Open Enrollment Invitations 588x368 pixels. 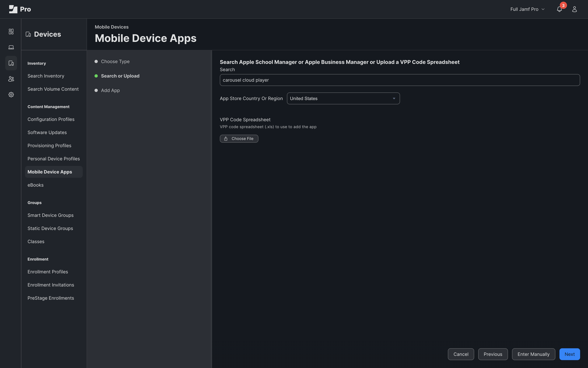click(x=51, y=285)
